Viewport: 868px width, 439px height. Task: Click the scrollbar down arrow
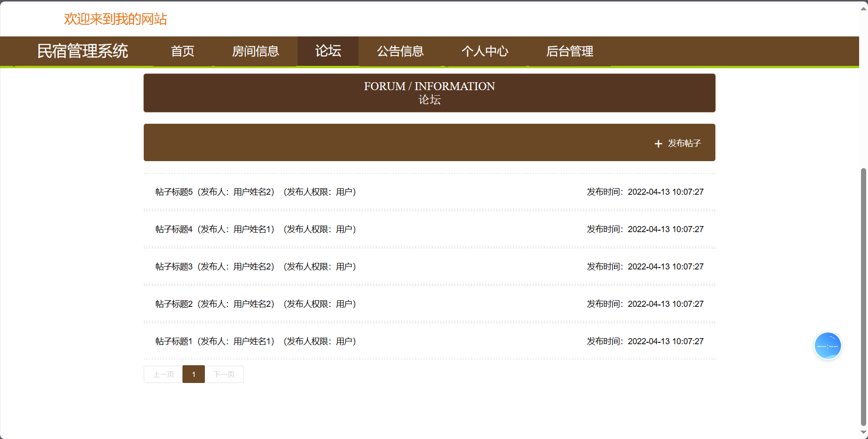click(x=863, y=433)
